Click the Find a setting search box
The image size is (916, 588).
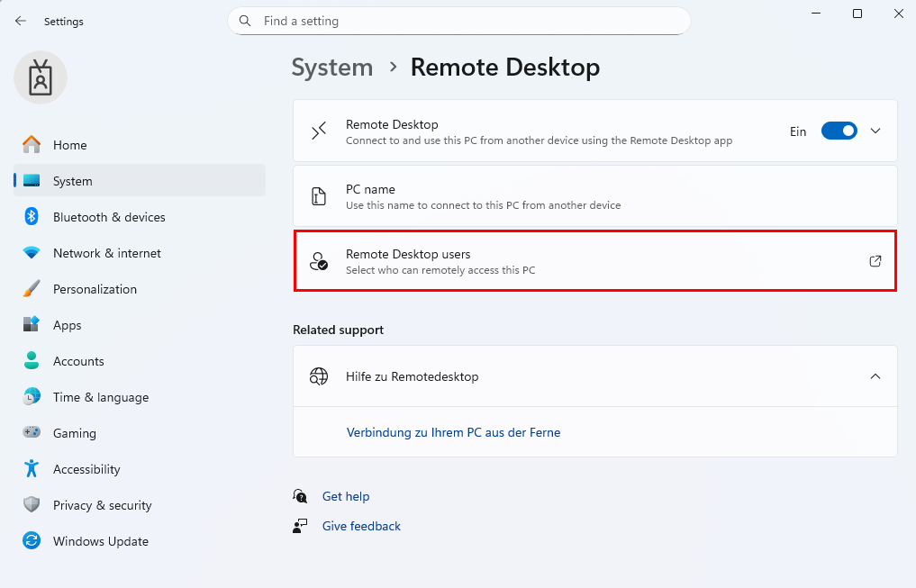pos(468,21)
